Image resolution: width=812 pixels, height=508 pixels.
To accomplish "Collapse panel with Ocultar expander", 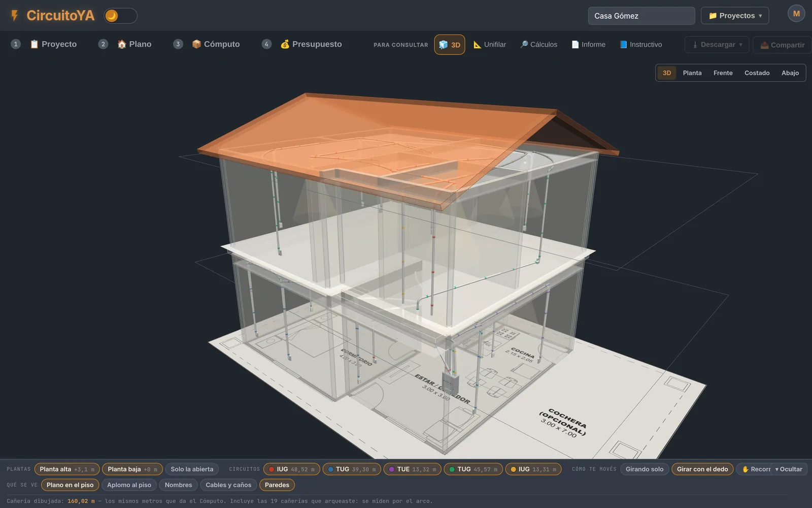I will [789, 469].
